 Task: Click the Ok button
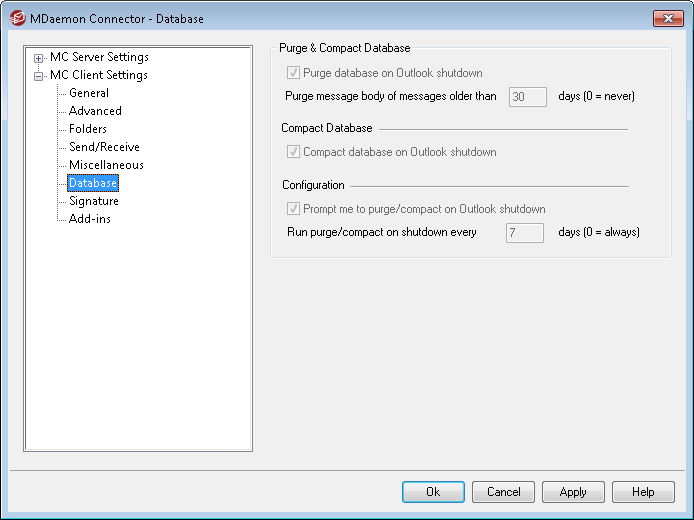pos(433,492)
